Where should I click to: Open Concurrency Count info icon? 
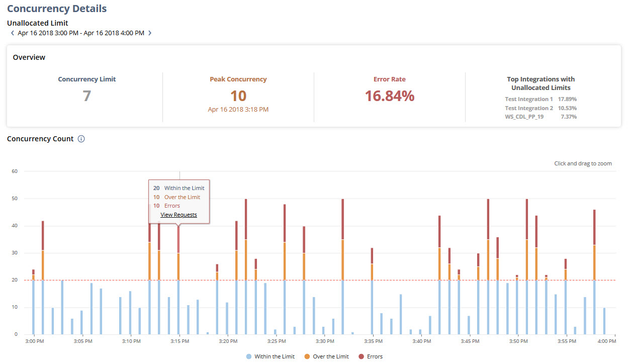point(81,139)
